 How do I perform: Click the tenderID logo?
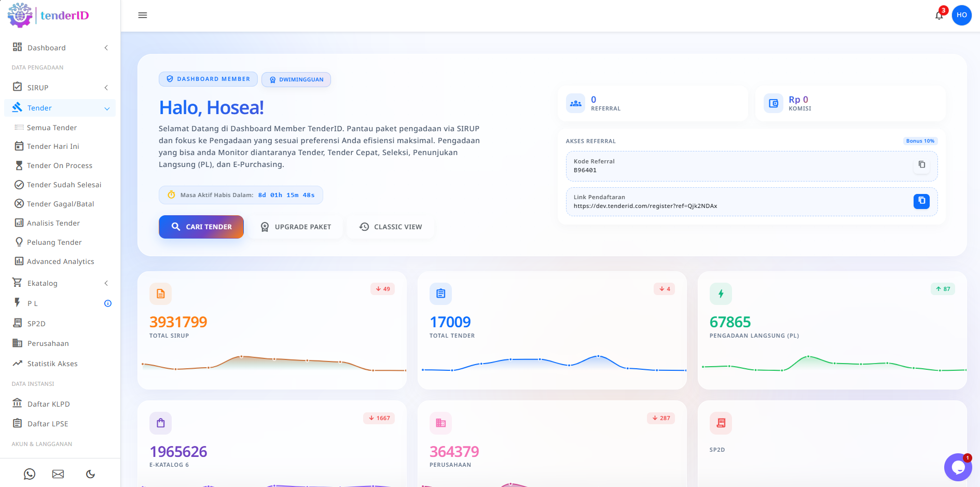click(x=48, y=15)
